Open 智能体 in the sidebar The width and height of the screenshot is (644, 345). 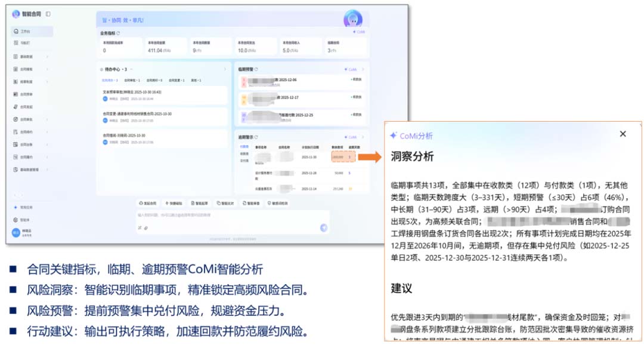click(x=25, y=220)
